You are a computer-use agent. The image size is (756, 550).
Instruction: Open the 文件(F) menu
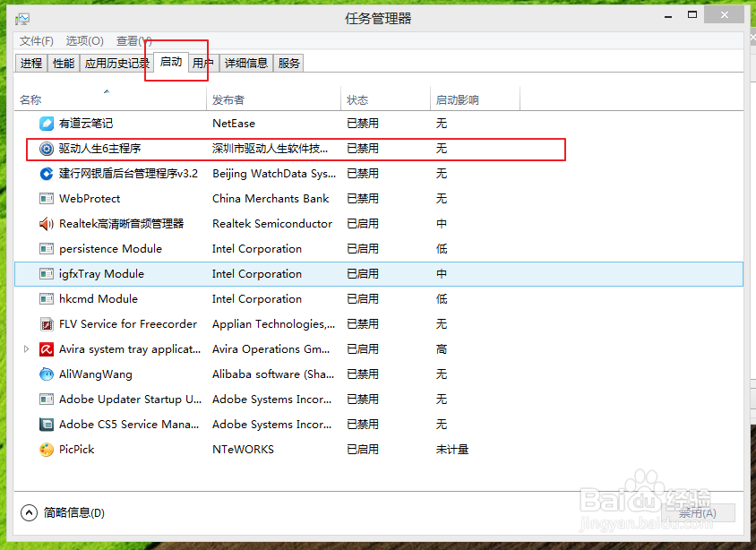point(36,41)
